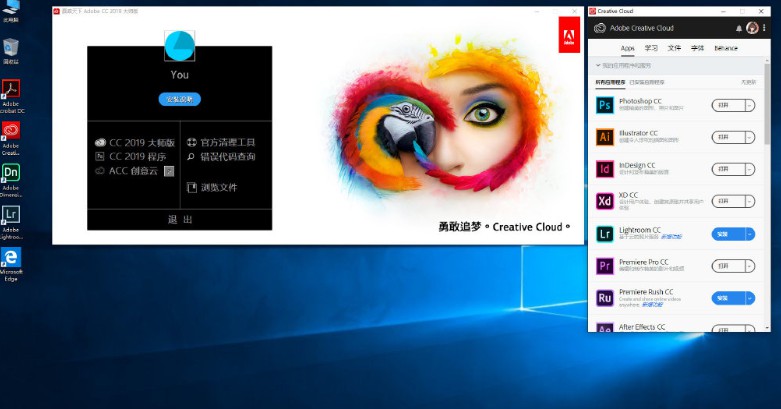The width and height of the screenshot is (781, 409).
Task: Select CC 2019 程序 option
Action: [x=130, y=156]
